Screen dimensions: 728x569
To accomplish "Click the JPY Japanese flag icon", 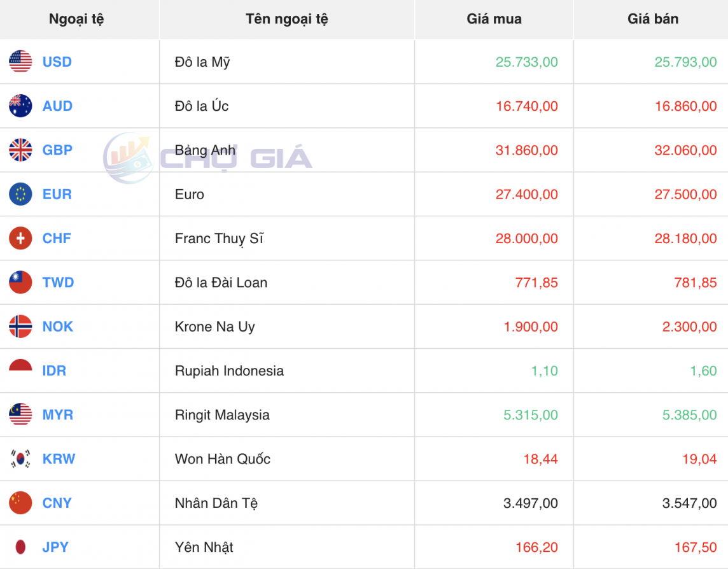I will 20,547.
